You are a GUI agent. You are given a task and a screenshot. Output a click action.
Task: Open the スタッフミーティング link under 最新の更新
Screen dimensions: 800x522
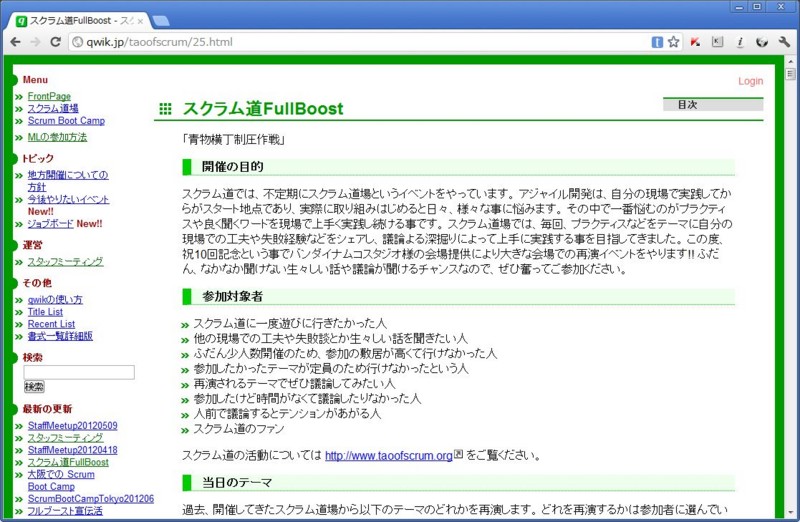(65, 438)
